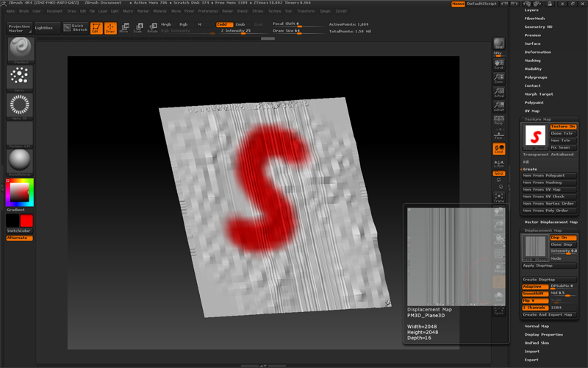Expand Vector Displacement Map subpalette
The width and height of the screenshot is (588, 368).
[x=551, y=222]
